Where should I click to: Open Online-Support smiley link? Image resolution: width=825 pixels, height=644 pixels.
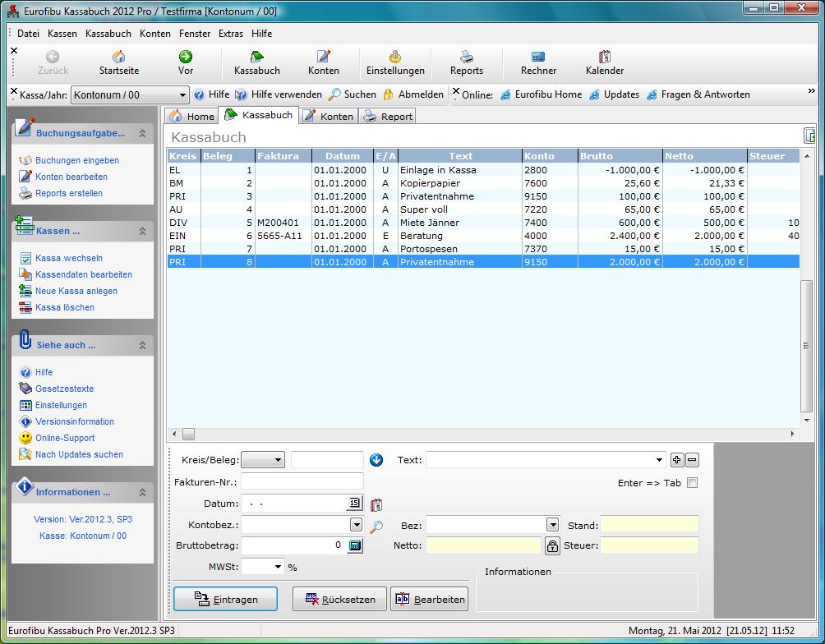click(x=65, y=439)
